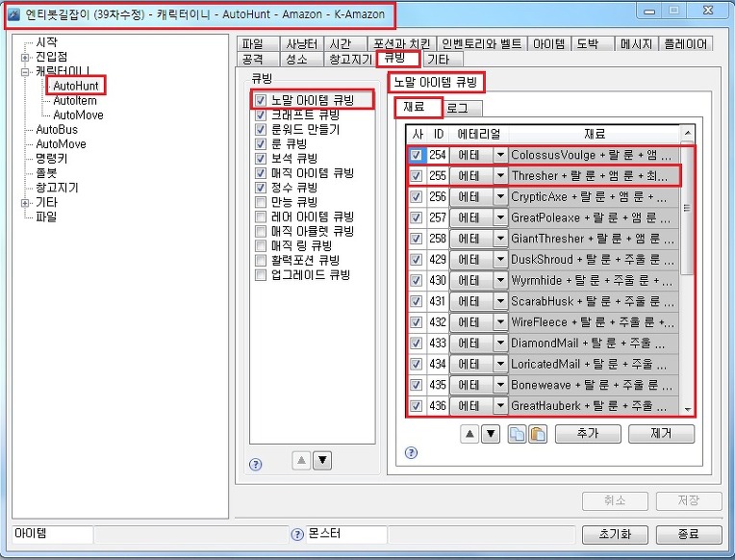735x560 pixels.
Task: Open 에테 dropdown for row 258
Action: pos(500,239)
